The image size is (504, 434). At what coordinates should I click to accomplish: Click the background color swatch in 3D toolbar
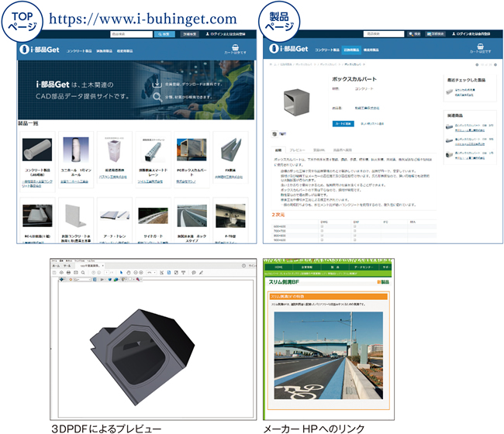click(x=129, y=279)
